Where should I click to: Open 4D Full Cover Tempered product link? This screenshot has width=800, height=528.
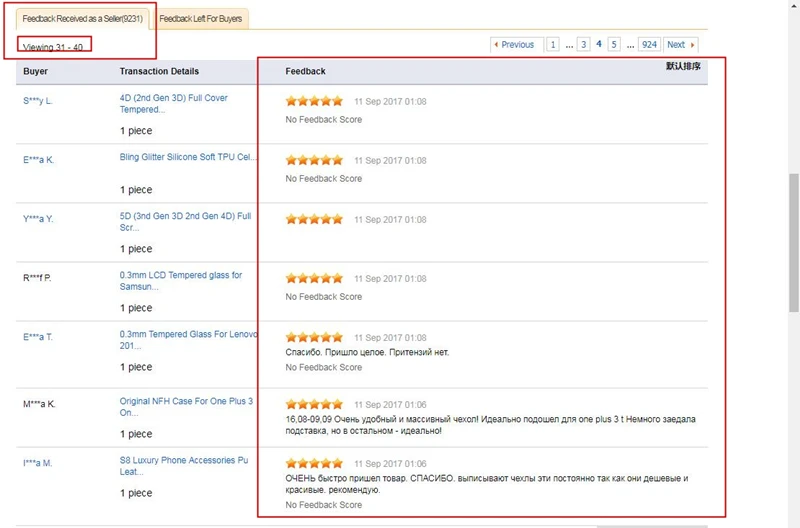[x=173, y=104]
